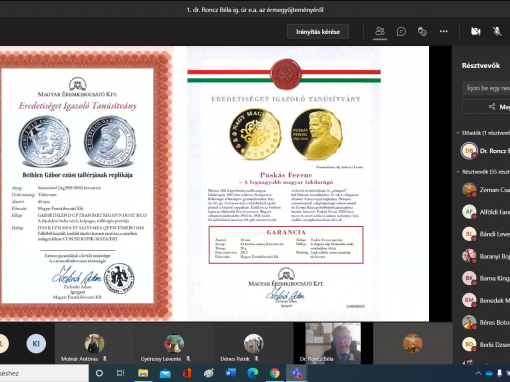Click the participant search input field

pos(486,88)
